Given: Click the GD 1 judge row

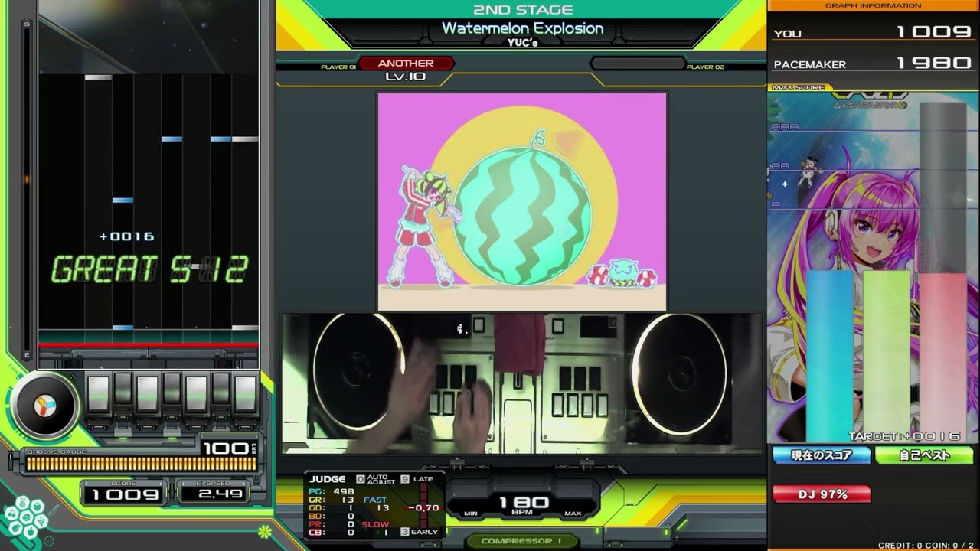Looking at the screenshot, I should click(x=332, y=508).
